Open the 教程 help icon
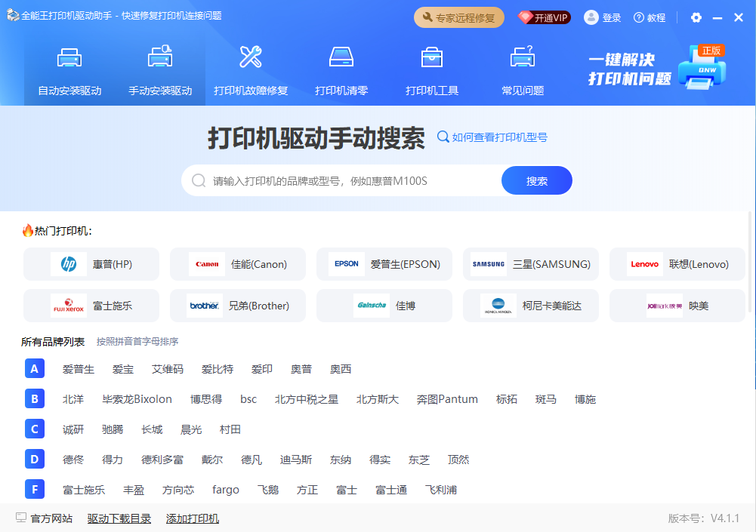756x532 pixels. [639, 17]
